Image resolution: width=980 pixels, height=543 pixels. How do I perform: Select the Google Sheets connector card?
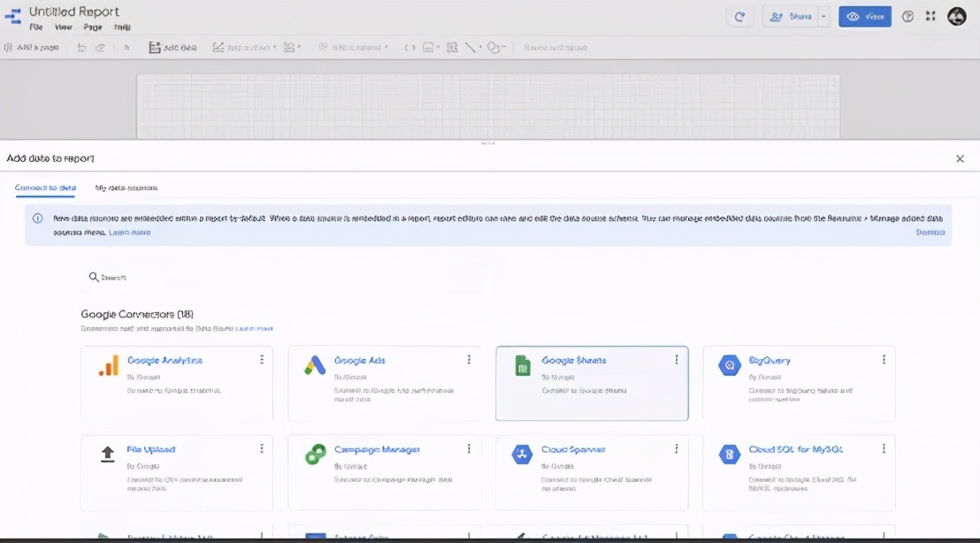click(592, 383)
